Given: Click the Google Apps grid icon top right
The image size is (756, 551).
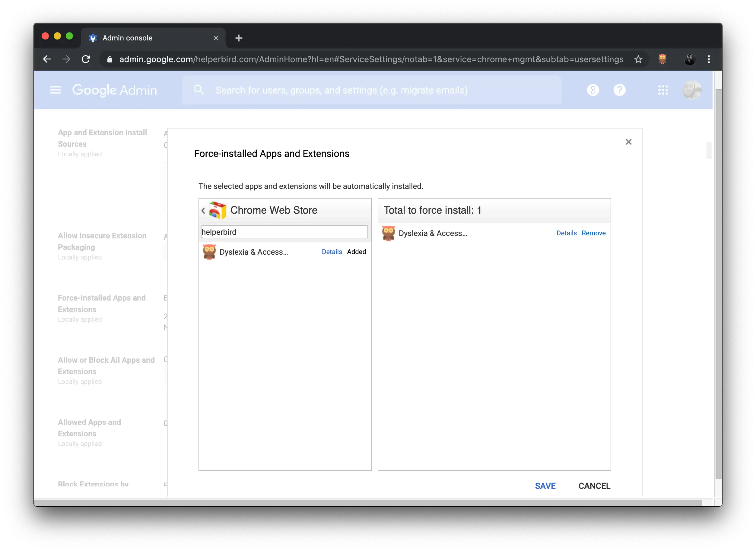Looking at the screenshot, I should (663, 90).
